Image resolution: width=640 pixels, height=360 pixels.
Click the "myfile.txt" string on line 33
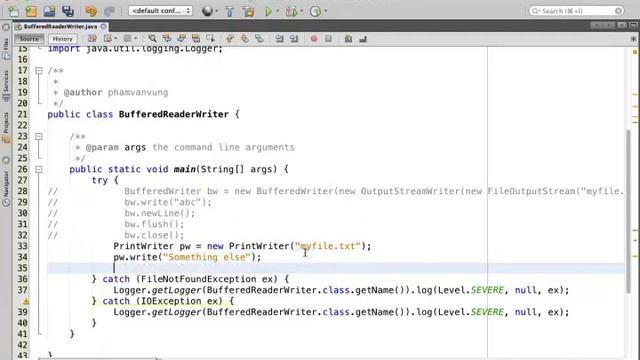coord(328,246)
